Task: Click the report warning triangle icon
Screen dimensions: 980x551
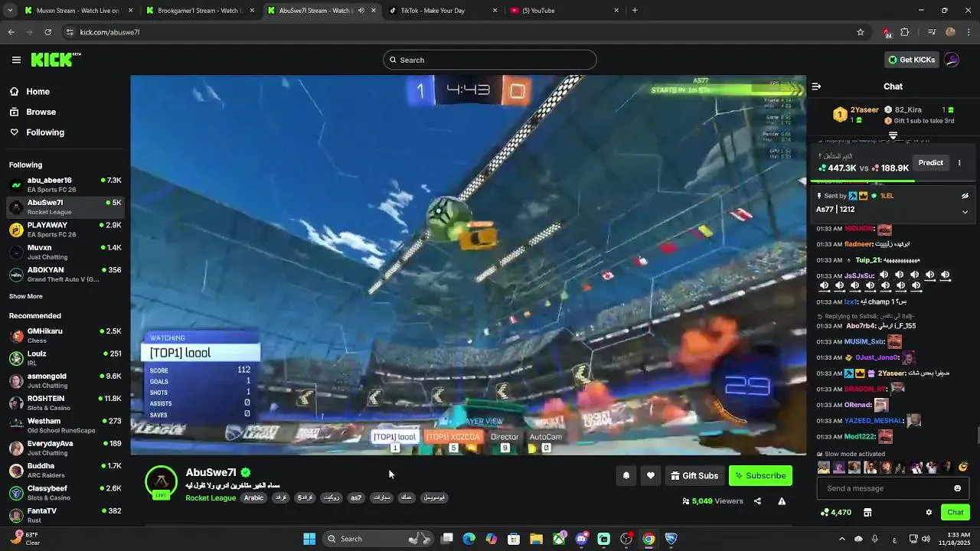Action: pyautogui.click(x=782, y=501)
